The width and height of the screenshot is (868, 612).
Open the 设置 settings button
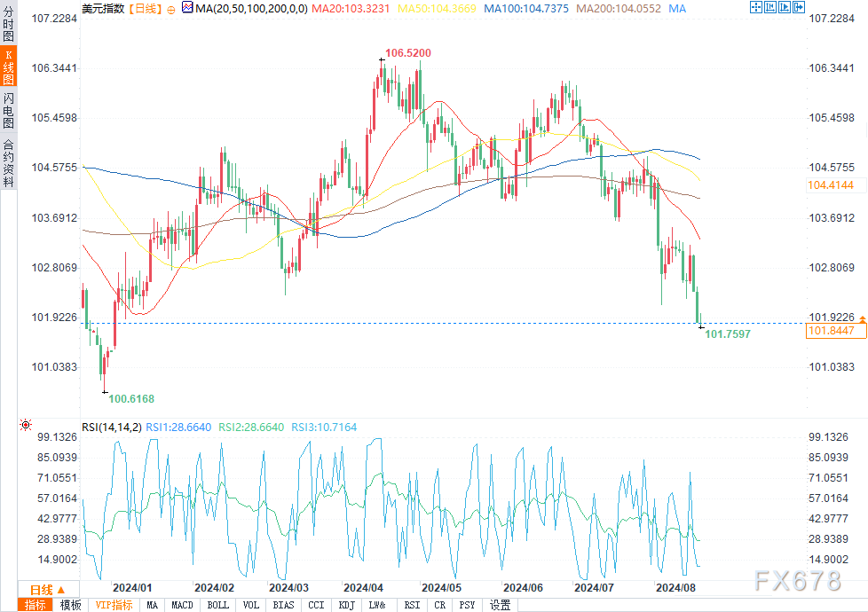coord(500,605)
